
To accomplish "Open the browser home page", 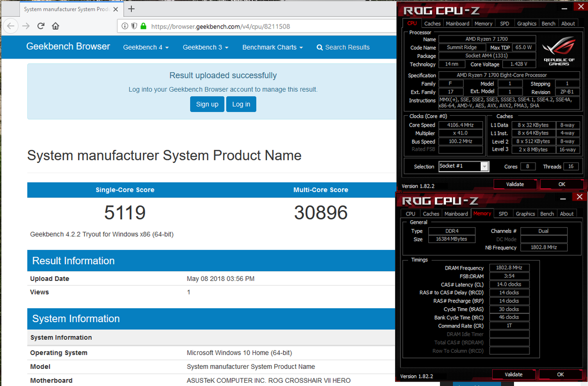I will point(56,26).
